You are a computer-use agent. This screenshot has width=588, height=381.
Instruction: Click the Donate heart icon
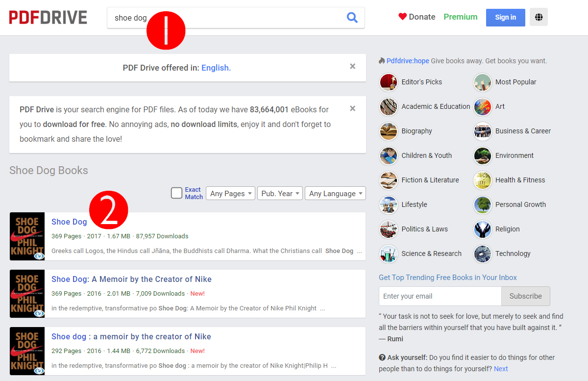(x=403, y=17)
